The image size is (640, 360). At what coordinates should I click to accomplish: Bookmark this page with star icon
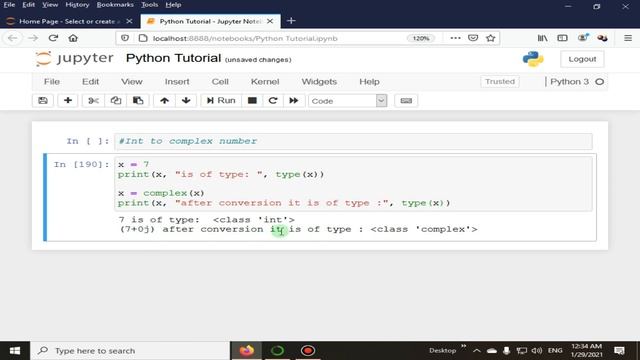pos(491,38)
